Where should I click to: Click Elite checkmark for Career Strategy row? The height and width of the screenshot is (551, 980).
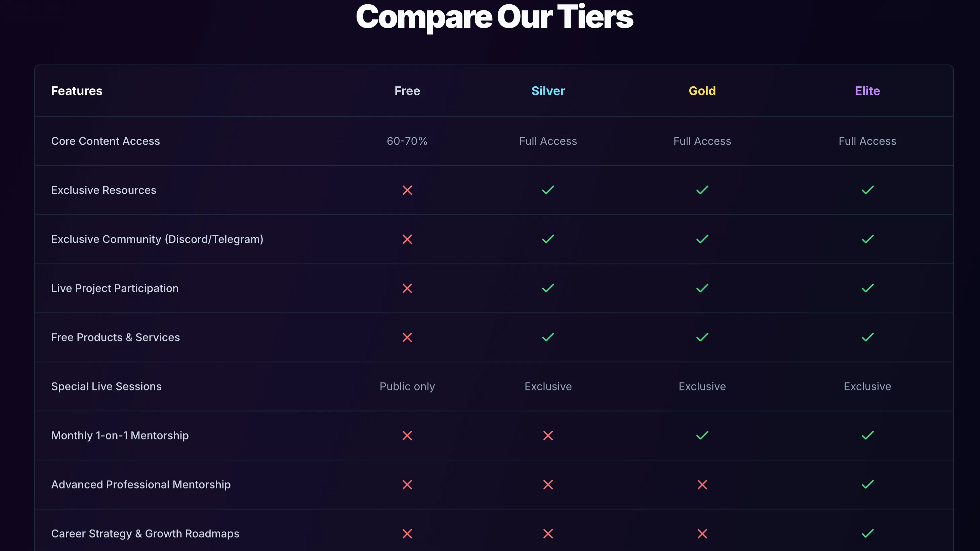click(867, 534)
